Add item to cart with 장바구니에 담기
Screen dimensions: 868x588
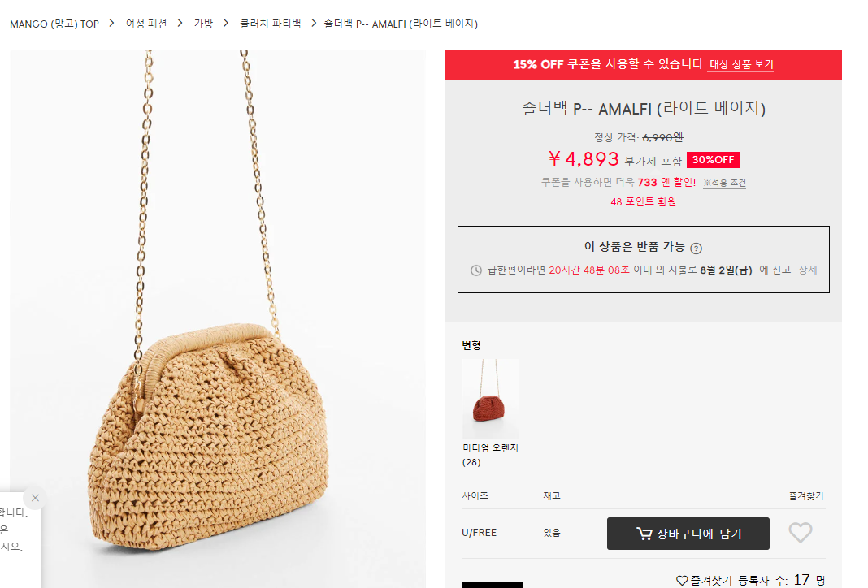click(x=688, y=534)
